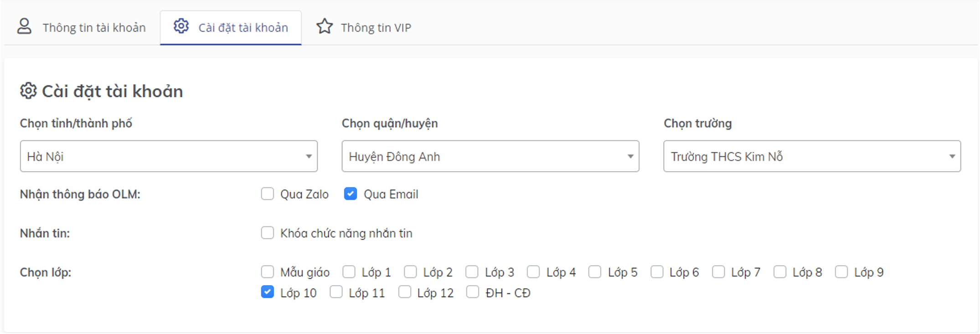
Task: Uncheck the Qua Email notification checkbox
Action: point(351,194)
